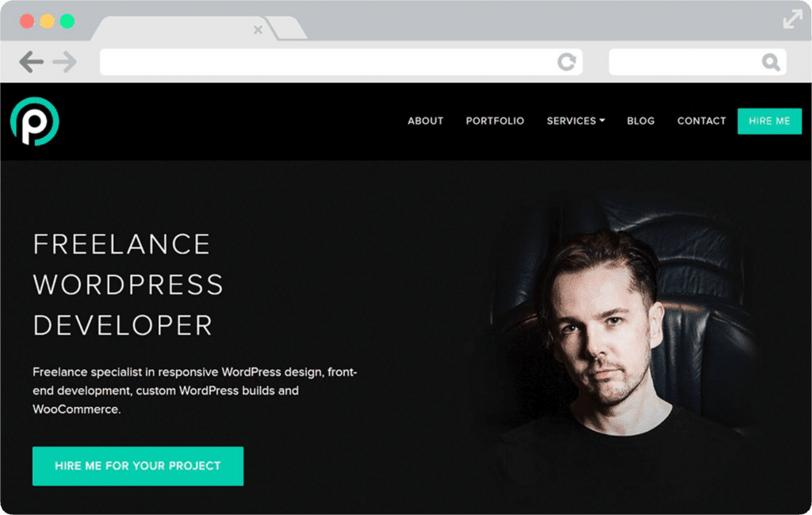Click the green window maximize dot
Viewport: 812px width, 515px height.
(x=67, y=21)
